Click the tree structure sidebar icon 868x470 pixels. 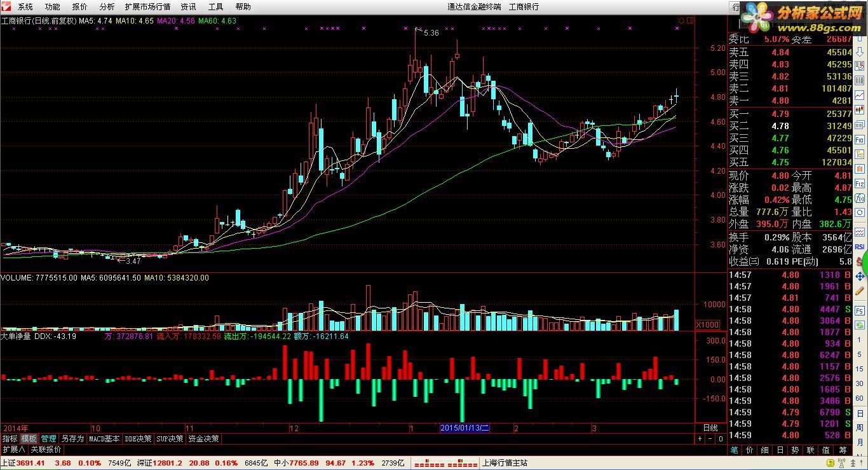tap(860, 154)
